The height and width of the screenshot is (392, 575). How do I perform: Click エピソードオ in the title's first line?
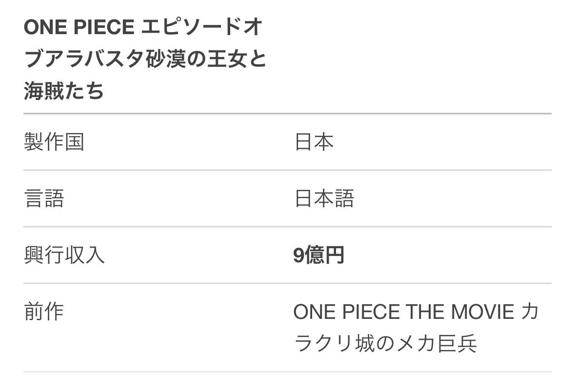point(202,28)
